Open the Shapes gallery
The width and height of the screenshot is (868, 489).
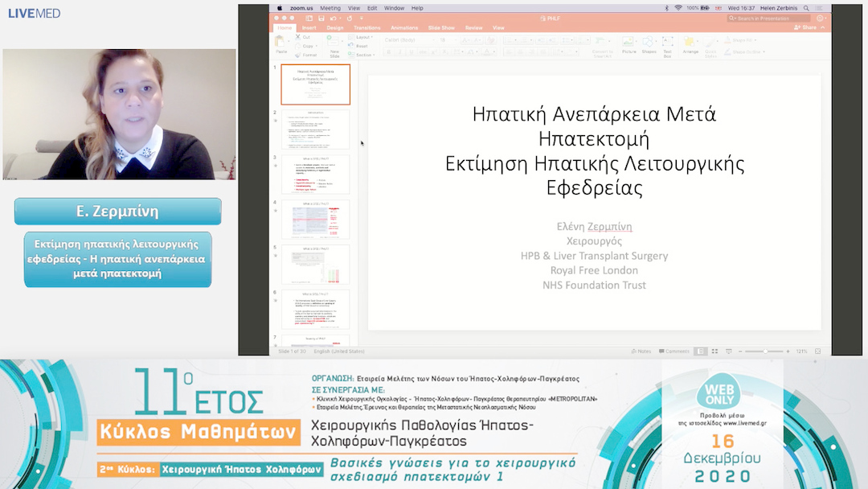tap(649, 45)
